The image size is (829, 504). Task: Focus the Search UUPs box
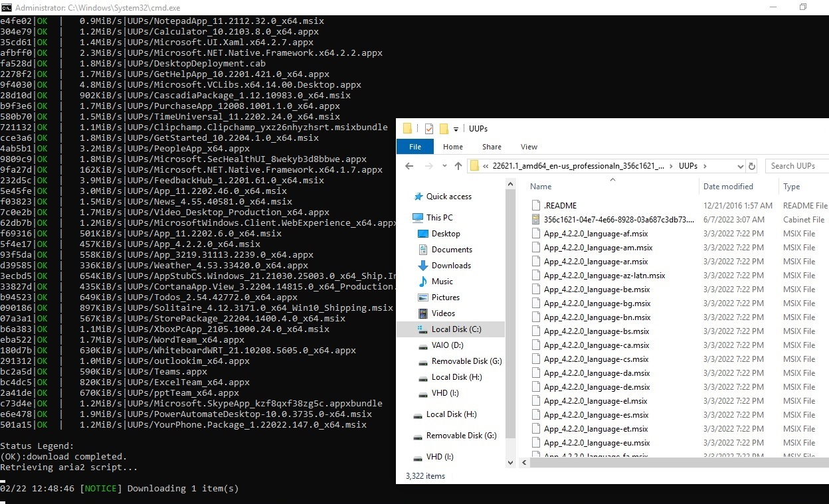(797, 166)
